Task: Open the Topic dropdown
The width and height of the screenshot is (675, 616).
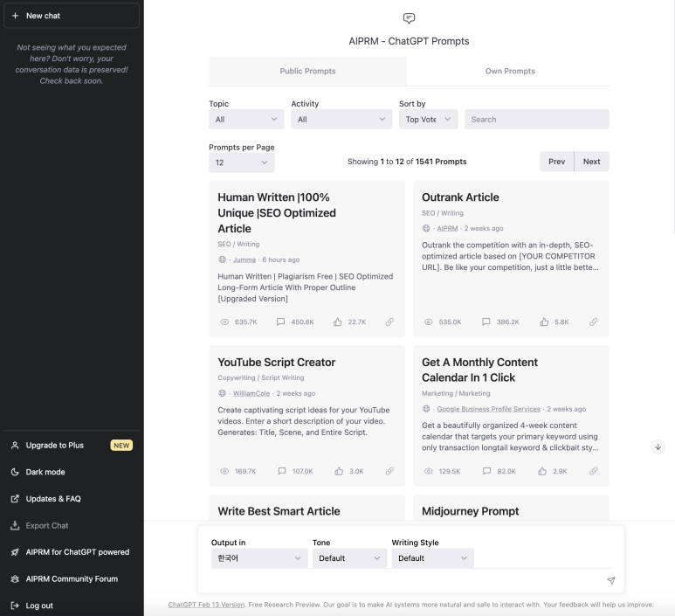Action: click(246, 120)
